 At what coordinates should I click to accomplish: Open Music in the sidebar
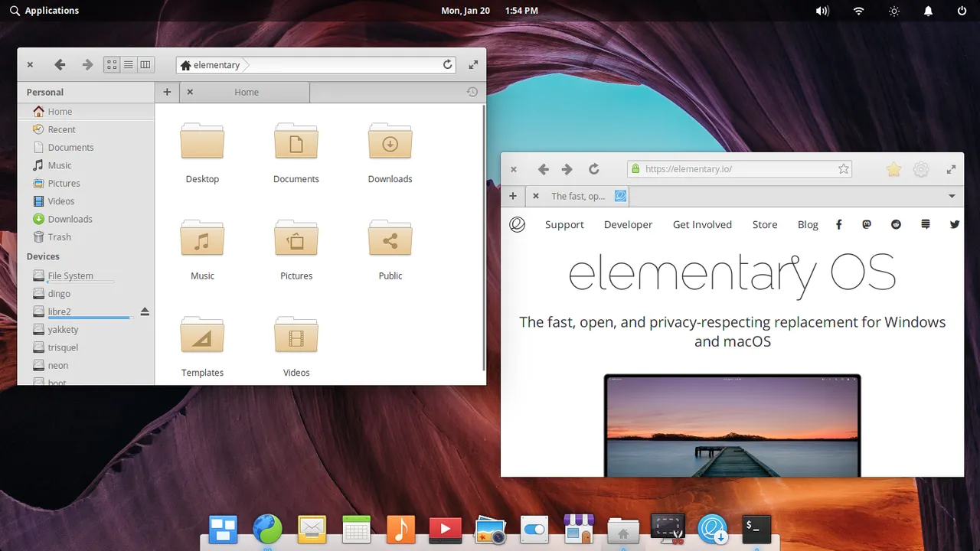click(86, 165)
